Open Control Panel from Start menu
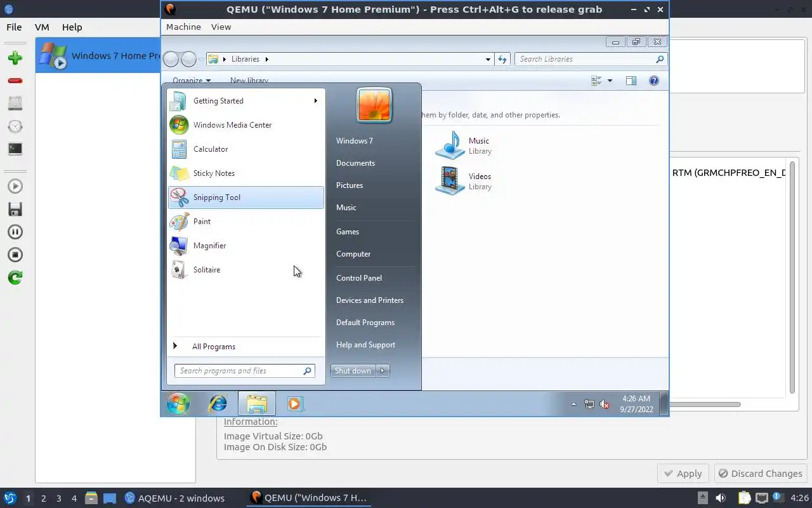This screenshot has height=508, width=812. [359, 278]
